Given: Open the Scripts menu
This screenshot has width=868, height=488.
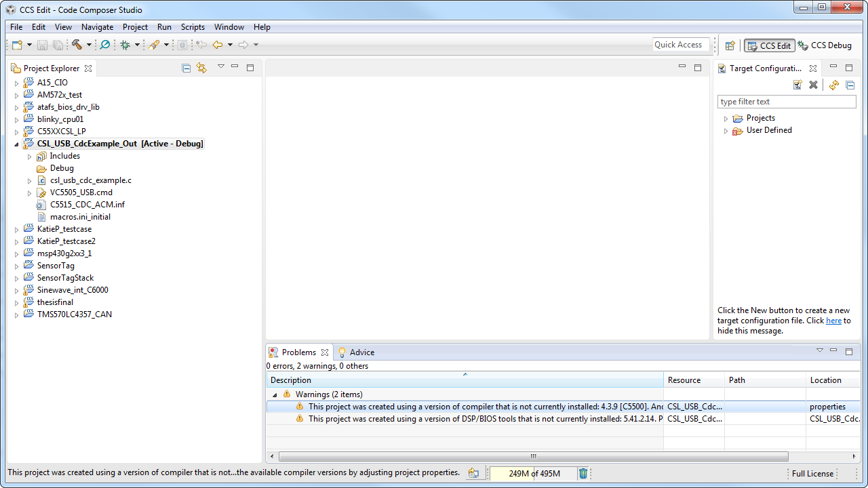Looking at the screenshot, I should point(193,27).
